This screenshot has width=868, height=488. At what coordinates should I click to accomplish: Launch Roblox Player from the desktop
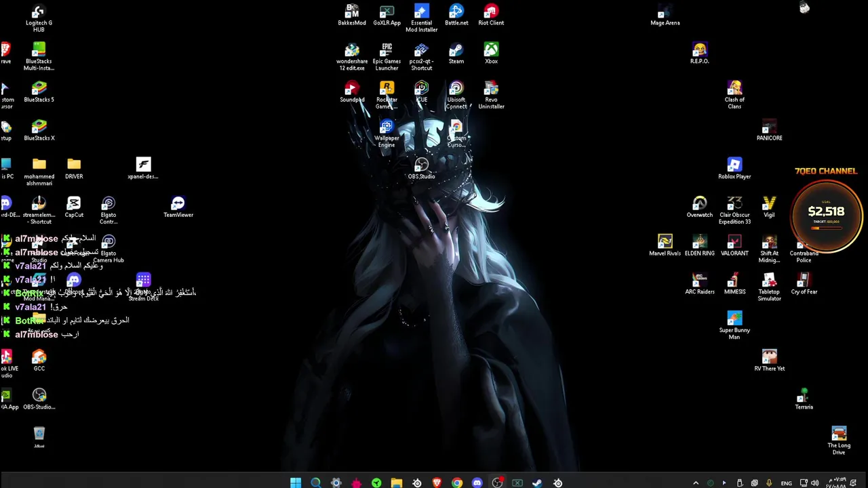(x=734, y=169)
